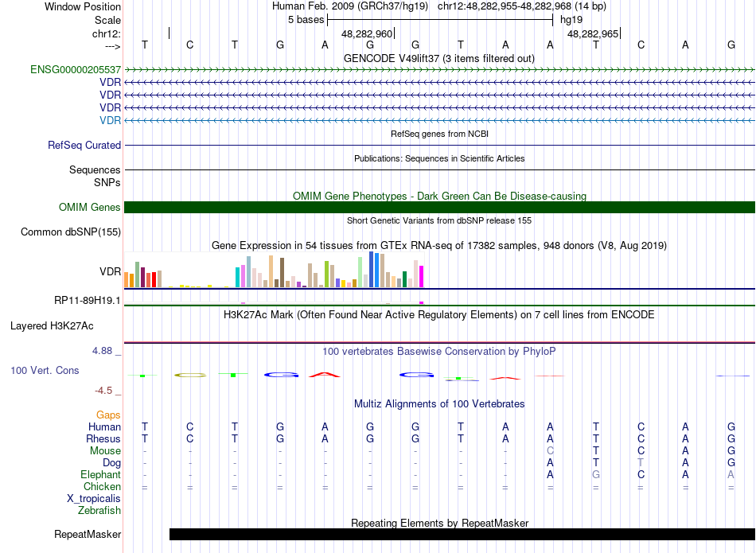Click the 5 bases scale bar text
This screenshot has height=553, width=756.
[x=306, y=20]
